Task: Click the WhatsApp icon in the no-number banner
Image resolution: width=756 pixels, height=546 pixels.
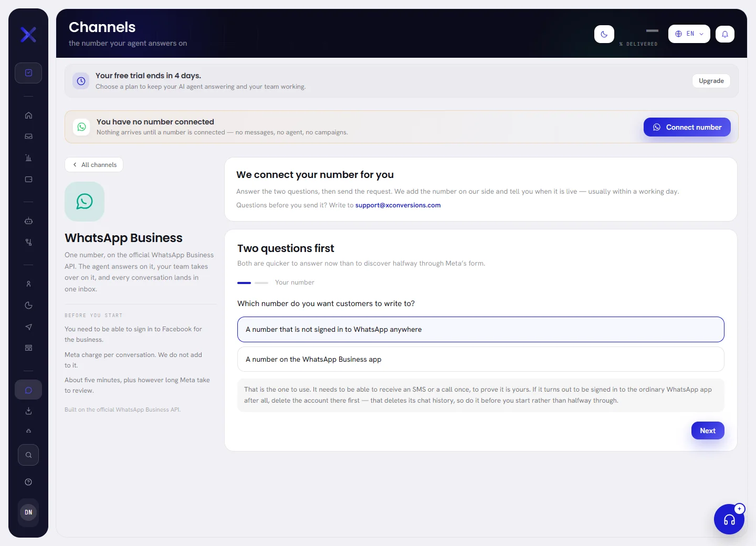Action: pyautogui.click(x=81, y=127)
